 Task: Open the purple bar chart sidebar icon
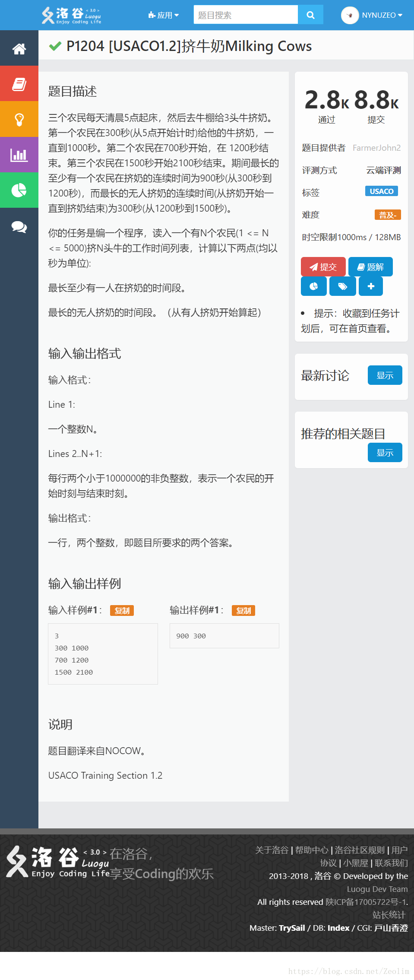[19, 155]
